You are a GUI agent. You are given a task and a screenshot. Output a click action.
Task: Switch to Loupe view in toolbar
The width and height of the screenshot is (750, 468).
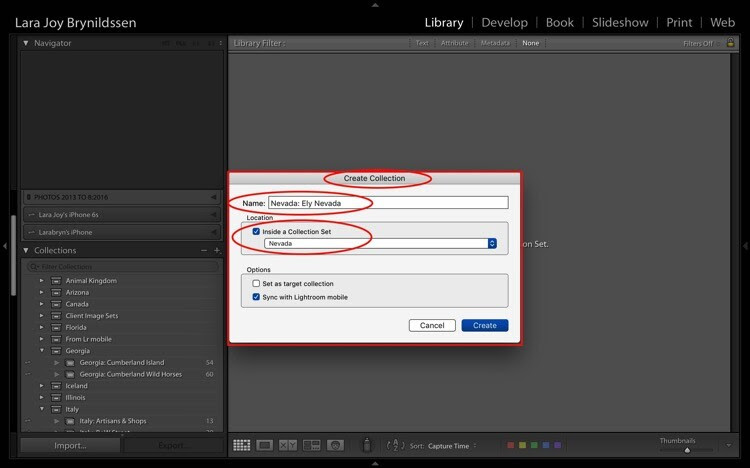[265, 446]
